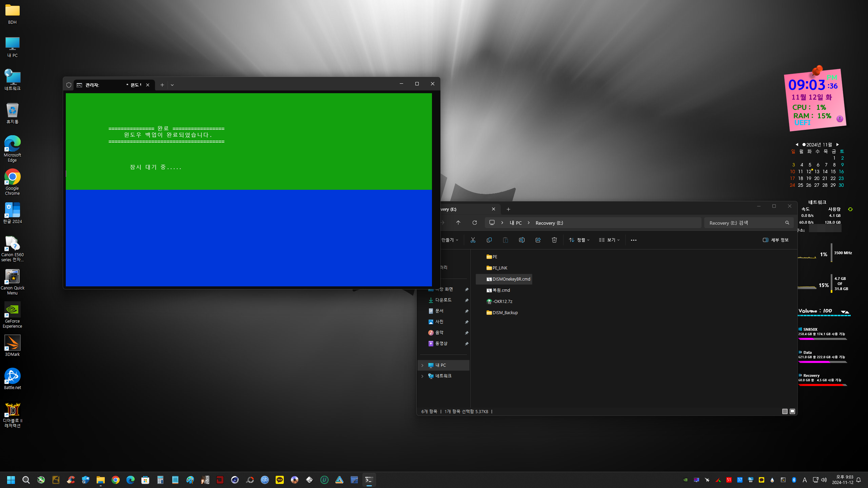
Task: Toggle the 세부 정보 details pane
Action: coord(775,240)
